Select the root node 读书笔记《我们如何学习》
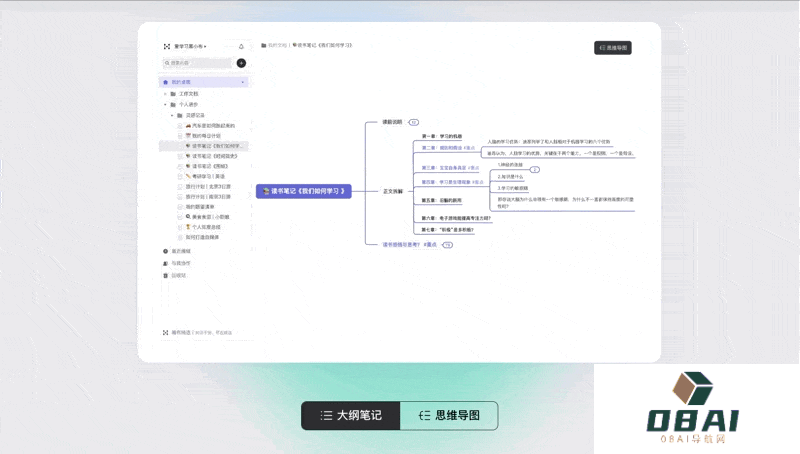Image resolution: width=800 pixels, height=454 pixels. click(x=304, y=191)
